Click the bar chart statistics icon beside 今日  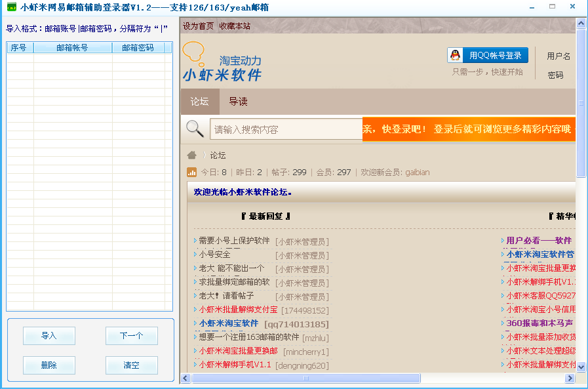191,172
